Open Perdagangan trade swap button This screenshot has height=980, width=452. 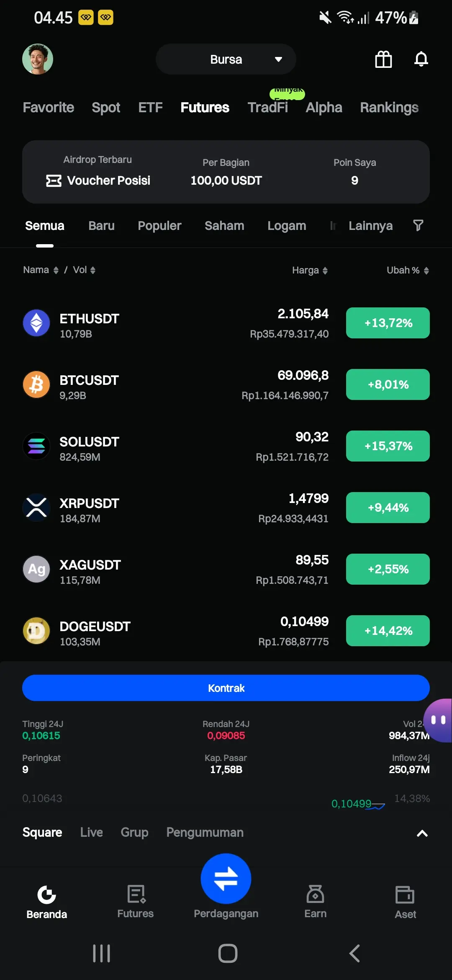coord(226,879)
